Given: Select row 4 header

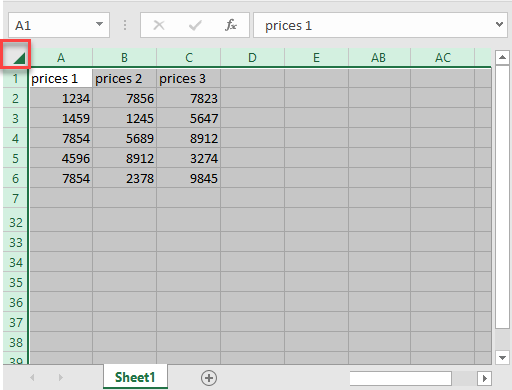Looking at the screenshot, I should pos(15,139).
